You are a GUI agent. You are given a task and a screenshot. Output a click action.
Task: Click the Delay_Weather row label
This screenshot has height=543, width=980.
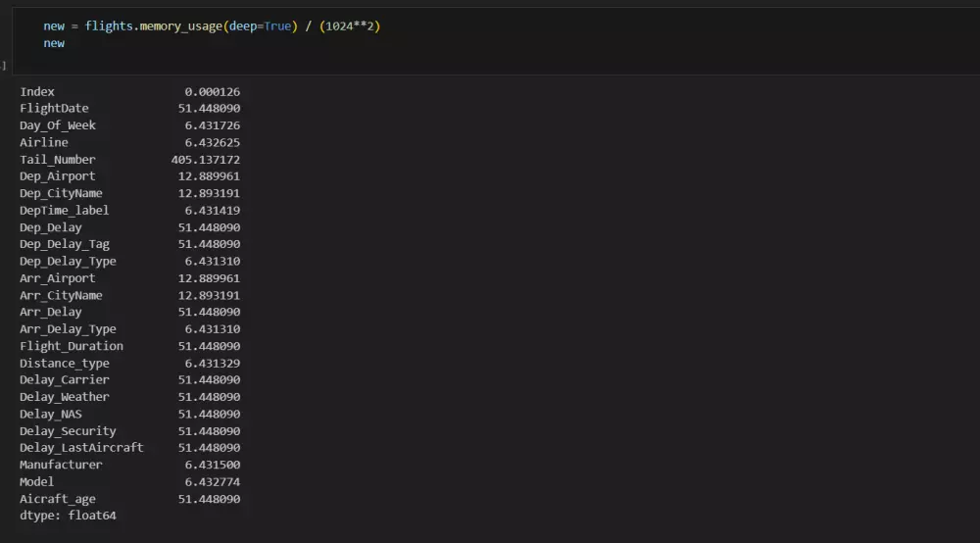tap(65, 397)
